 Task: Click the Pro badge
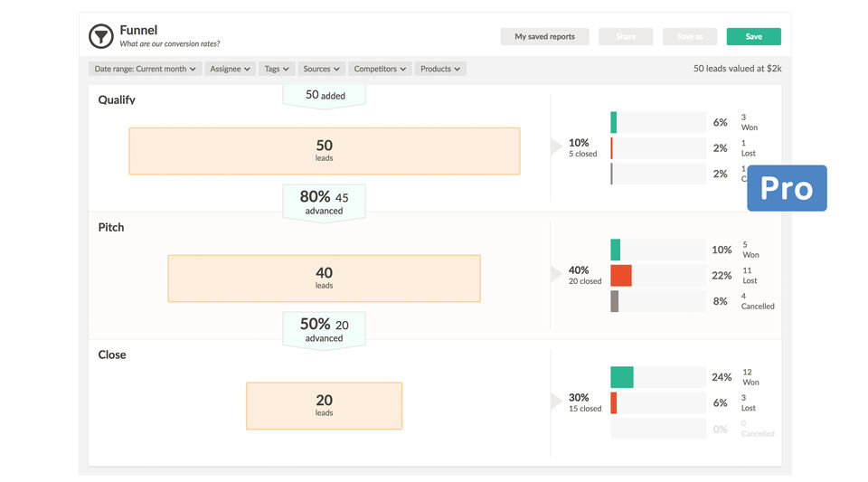tap(787, 188)
